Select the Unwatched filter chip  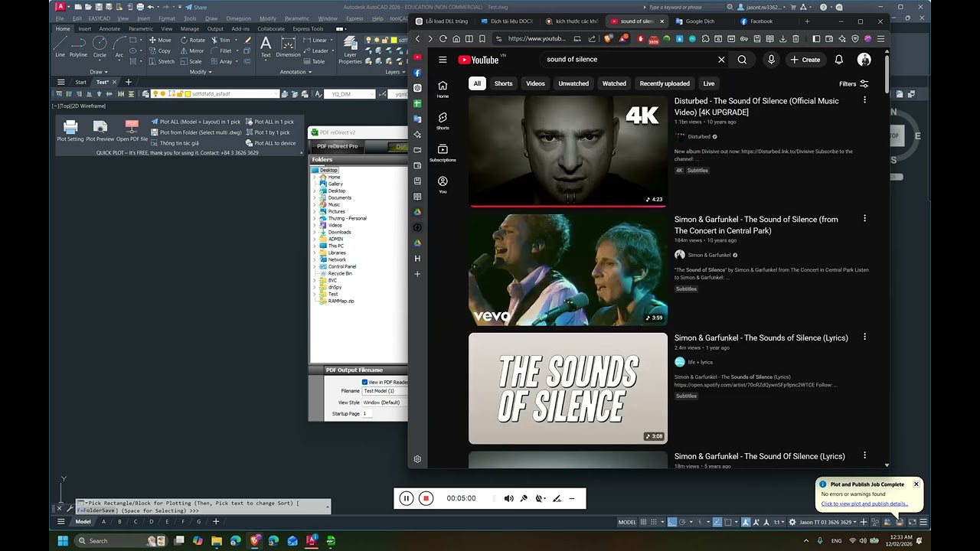tap(573, 83)
